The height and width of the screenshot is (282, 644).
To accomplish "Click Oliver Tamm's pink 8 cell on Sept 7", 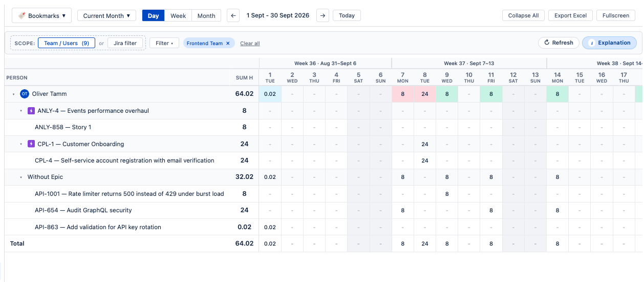I will pyautogui.click(x=403, y=94).
